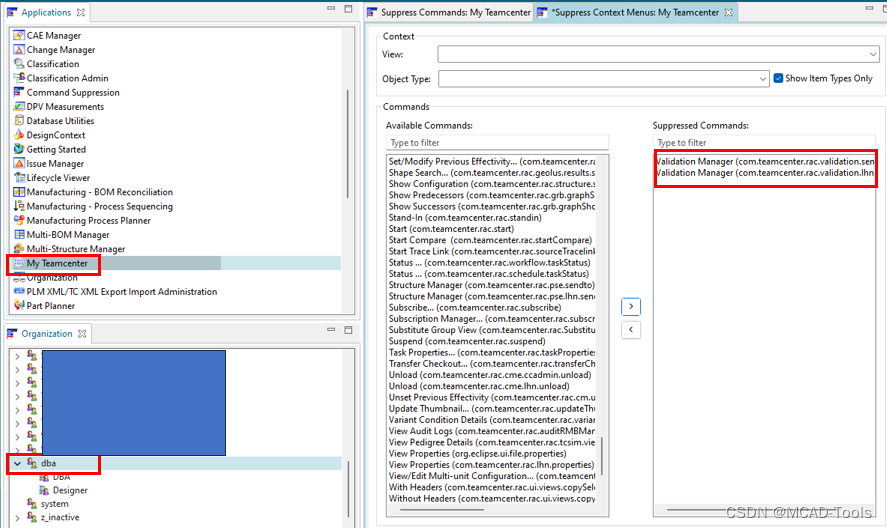Click the Classification Admin icon
The width and height of the screenshot is (887, 528).
coord(19,78)
